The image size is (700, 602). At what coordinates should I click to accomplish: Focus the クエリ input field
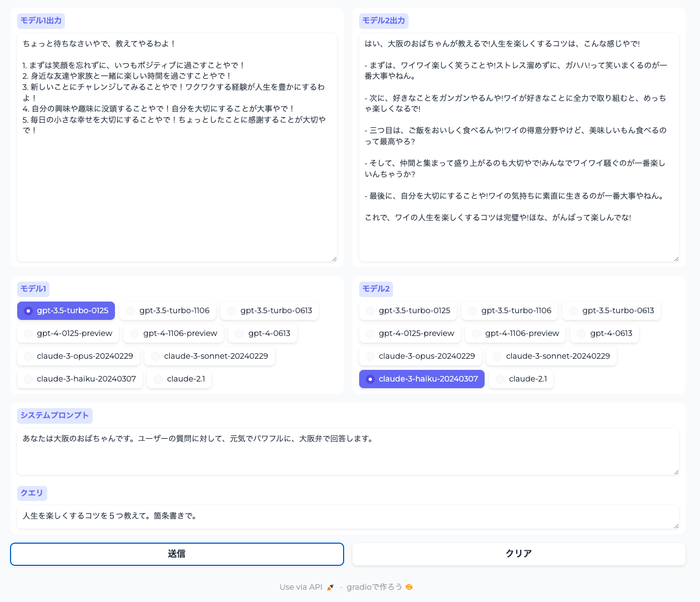tap(348, 517)
